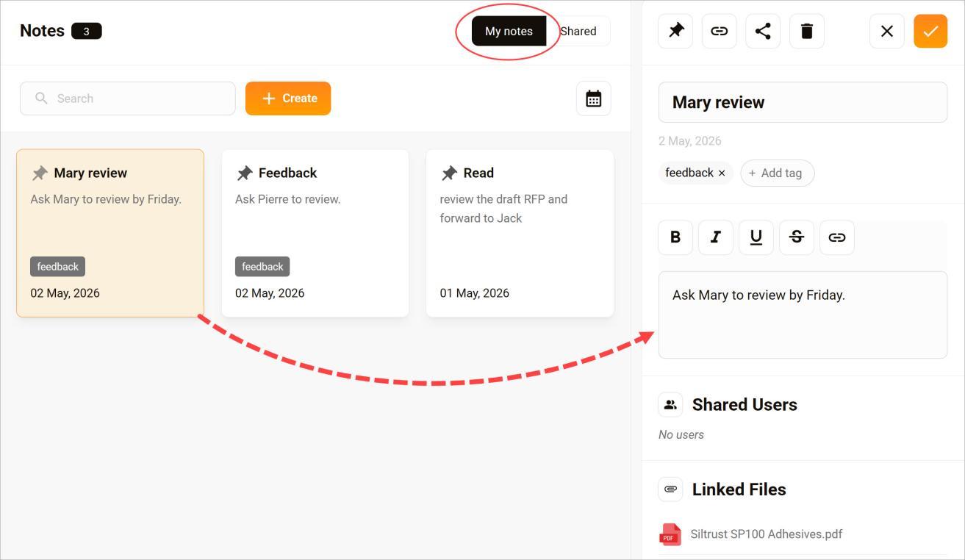Viewport: 965px width, 560px height.
Task: Open the PDF icon for Siltrust SP100 Adhesives
Action: 670,534
